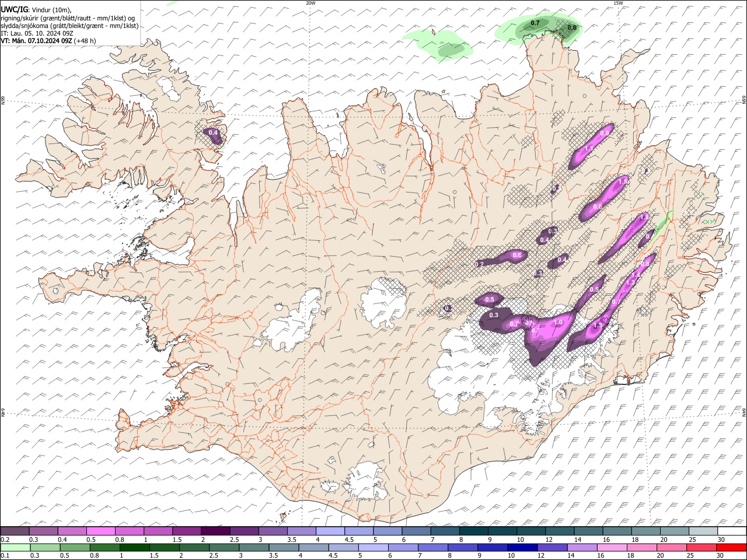Click the dark teal 8 swatch, upper legend
747x560 pixels.
pos(473,531)
